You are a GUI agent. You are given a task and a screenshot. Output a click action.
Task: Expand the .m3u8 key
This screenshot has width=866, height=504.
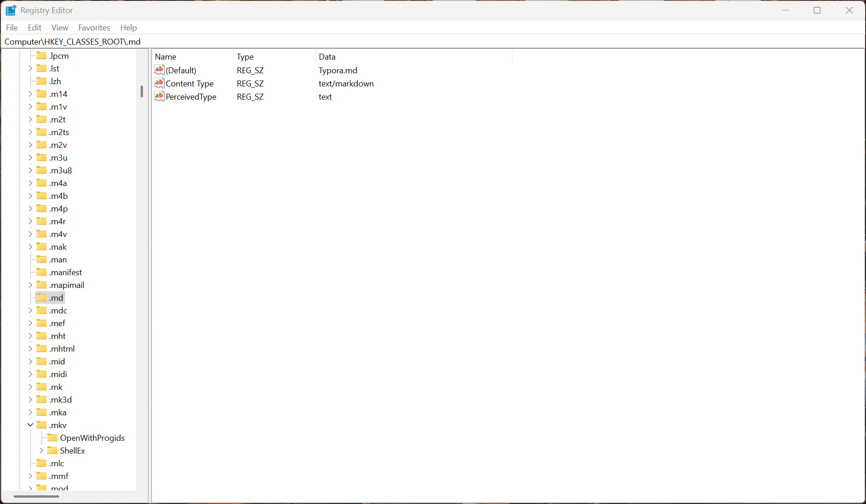click(30, 170)
